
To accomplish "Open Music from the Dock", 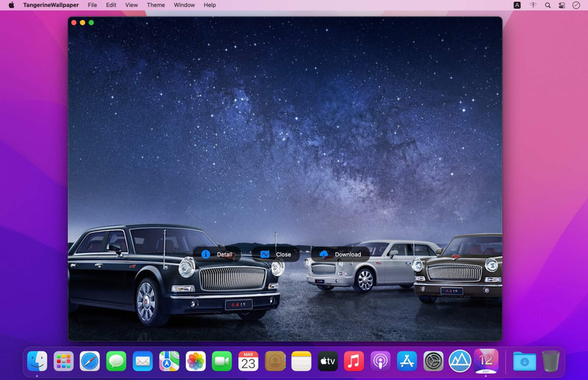I will click(354, 361).
